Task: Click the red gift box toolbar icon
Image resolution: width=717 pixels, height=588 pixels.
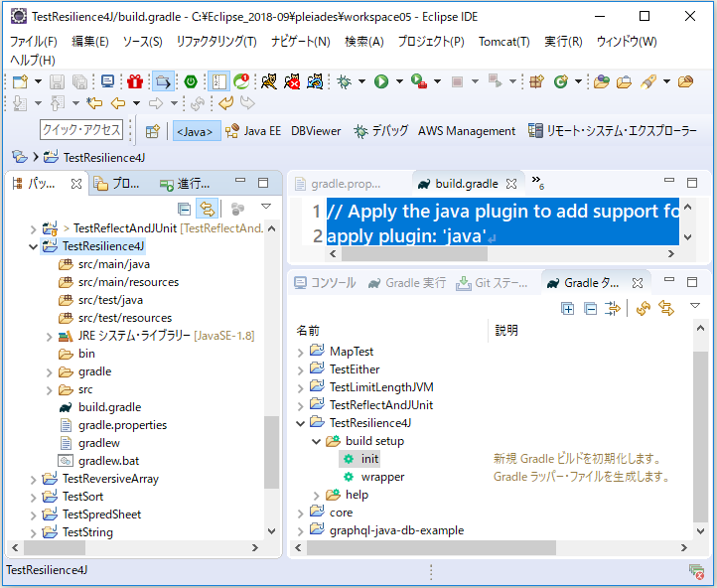Action: coord(135,81)
